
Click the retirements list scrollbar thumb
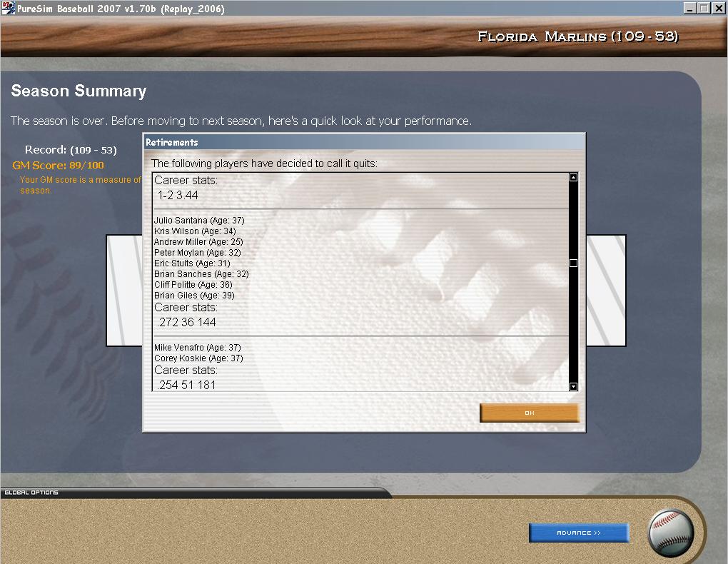tap(573, 263)
